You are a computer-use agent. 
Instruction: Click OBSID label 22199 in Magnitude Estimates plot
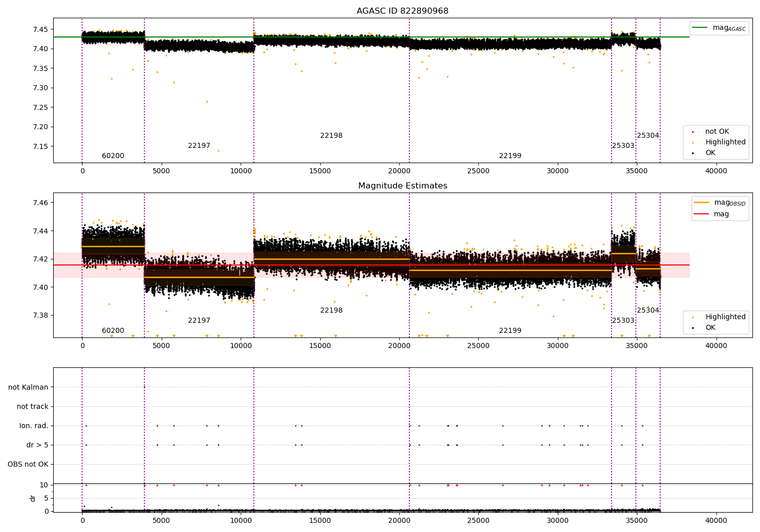(510, 331)
